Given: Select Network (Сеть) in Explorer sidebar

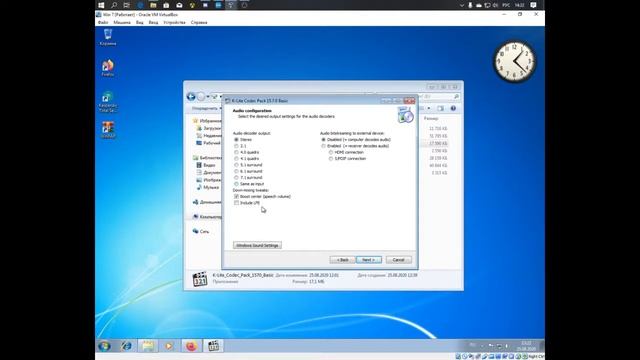Looking at the screenshot, I should tap(201, 231).
